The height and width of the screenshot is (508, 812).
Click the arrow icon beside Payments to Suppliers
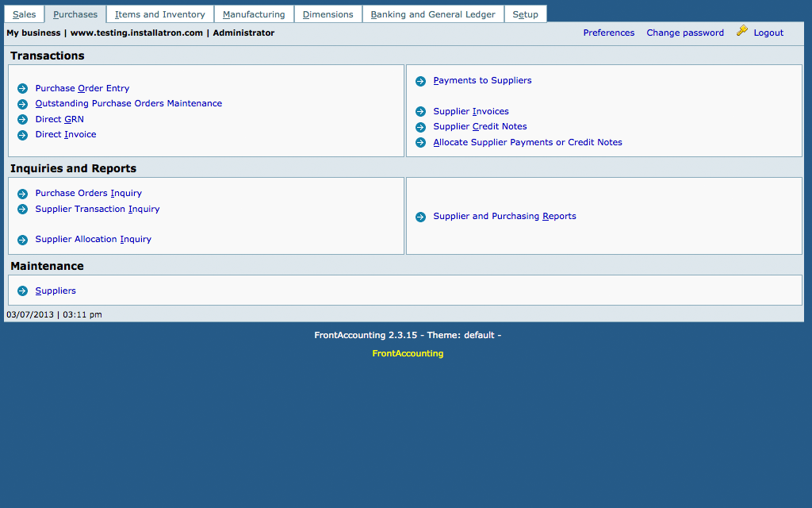pyautogui.click(x=420, y=81)
